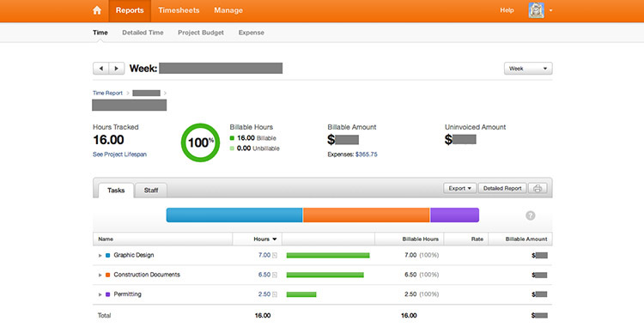Switch to the Expense sub-tab
Viewport: 644px width, 333px height.
pos(252,33)
